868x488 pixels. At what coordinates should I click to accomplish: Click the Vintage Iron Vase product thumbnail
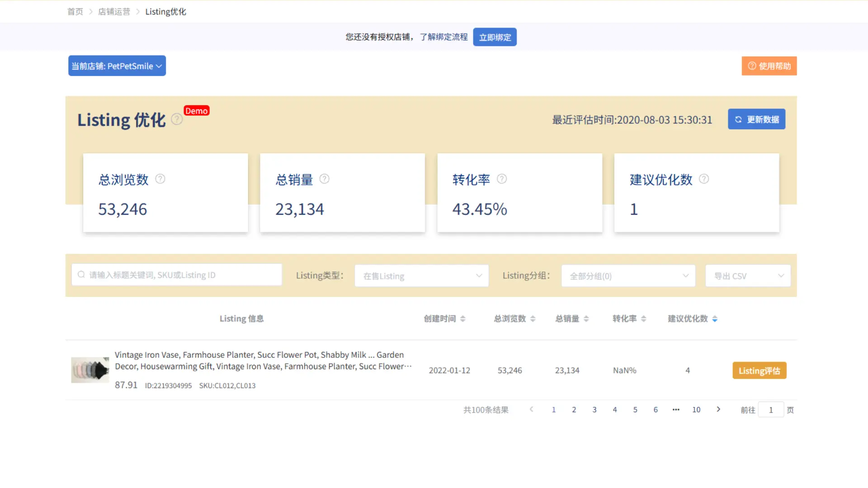(x=90, y=370)
